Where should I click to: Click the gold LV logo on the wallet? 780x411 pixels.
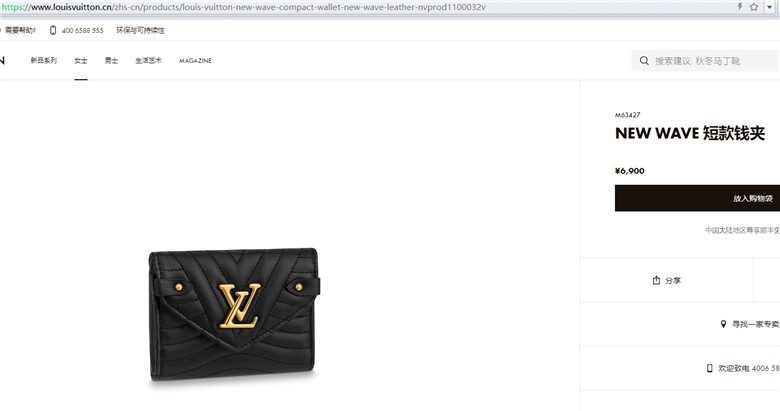pyautogui.click(x=240, y=306)
